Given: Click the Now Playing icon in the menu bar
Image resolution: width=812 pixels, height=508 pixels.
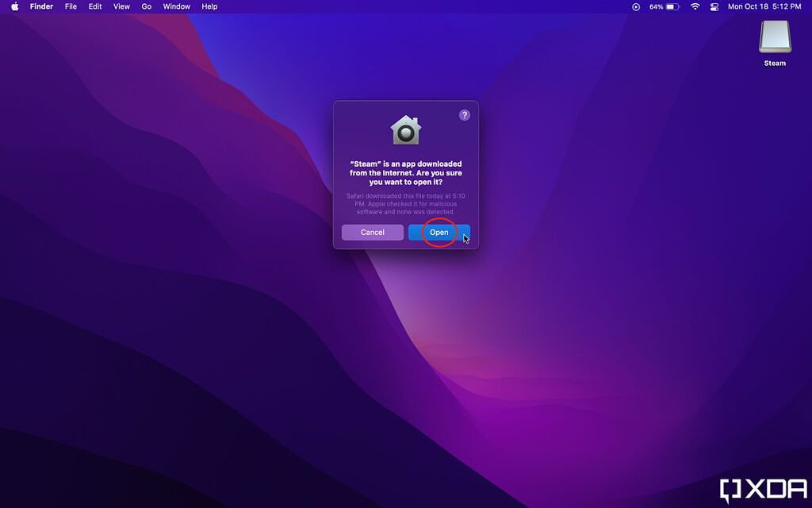Looking at the screenshot, I should pyautogui.click(x=634, y=6).
